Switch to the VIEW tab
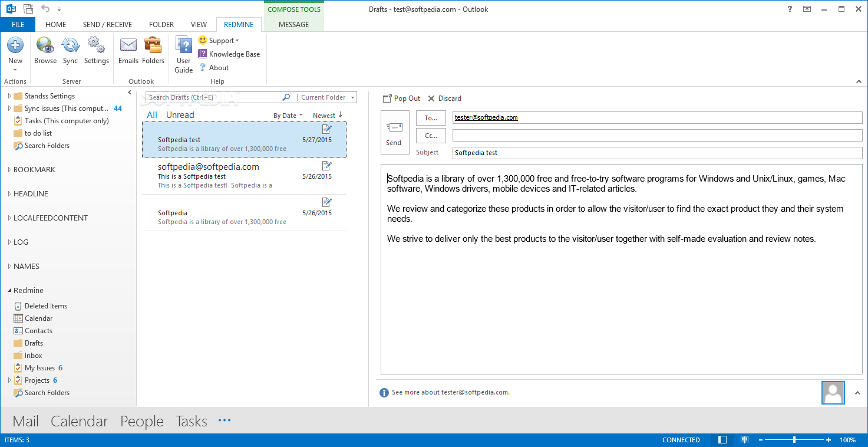 199,25
